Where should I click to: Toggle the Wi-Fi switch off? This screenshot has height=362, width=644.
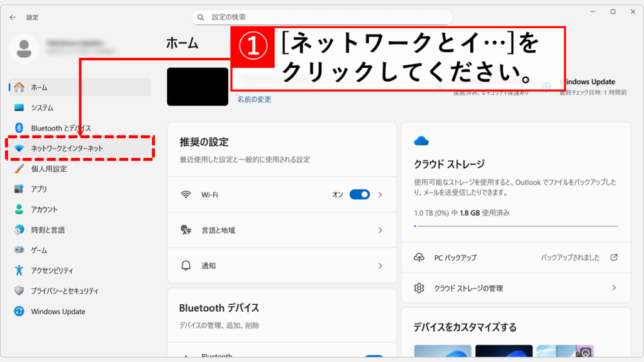(x=359, y=195)
